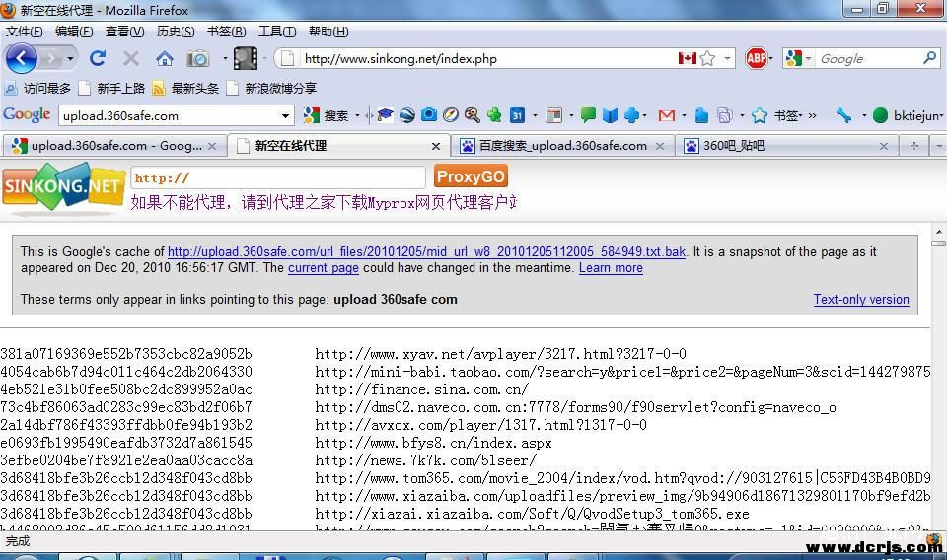Open the URL bar history dropdown
Image resolution: width=947 pixels, height=560 pixels.
pyautogui.click(x=728, y=58)
